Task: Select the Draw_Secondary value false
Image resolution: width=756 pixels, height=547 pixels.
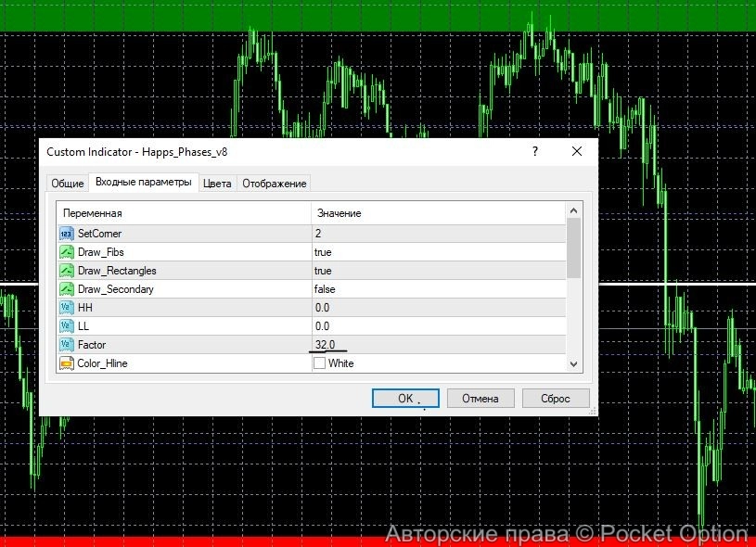Action: tap(326, 289)
